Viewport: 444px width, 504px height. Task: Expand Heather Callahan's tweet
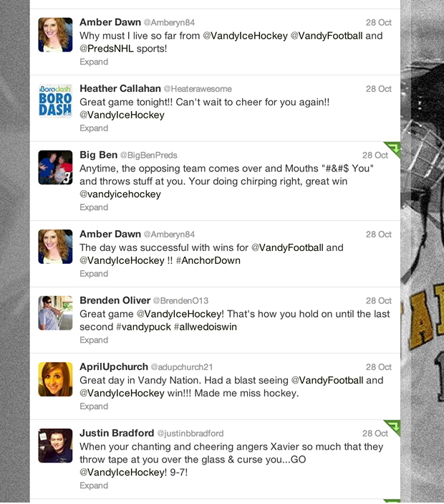point(94,128)
